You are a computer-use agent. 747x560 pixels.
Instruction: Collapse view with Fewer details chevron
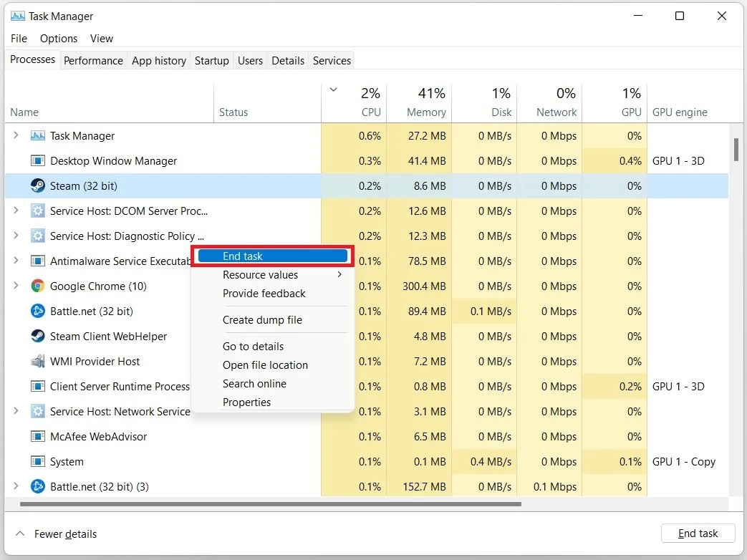(x=19, y=534)
